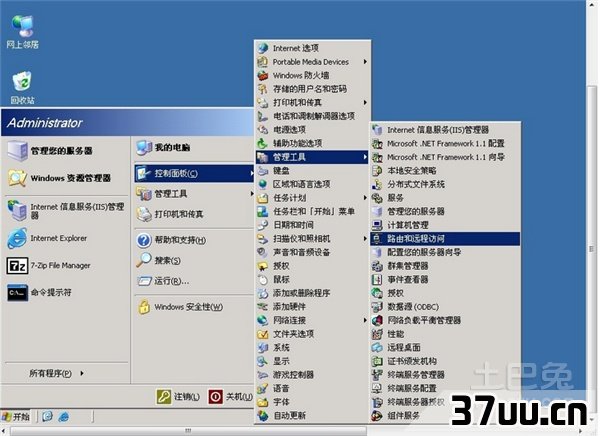Open 电话和调制解调器选项
This screenshot has width=600, height=436.
[x=312, y=116]
